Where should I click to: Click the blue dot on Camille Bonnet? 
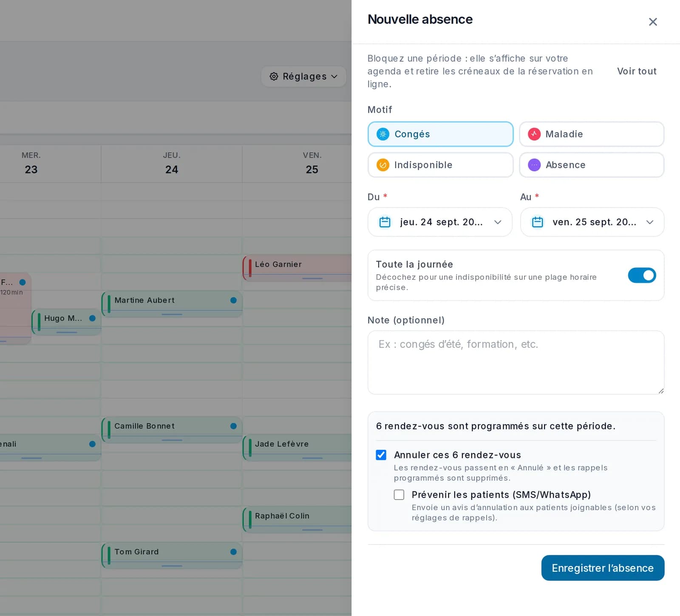coord(233,426)
